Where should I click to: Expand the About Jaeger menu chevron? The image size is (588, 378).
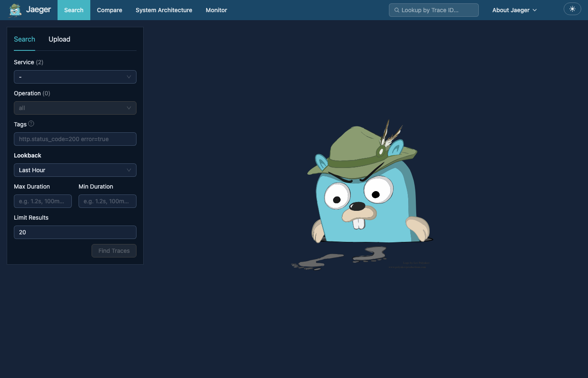coord(535,10)
